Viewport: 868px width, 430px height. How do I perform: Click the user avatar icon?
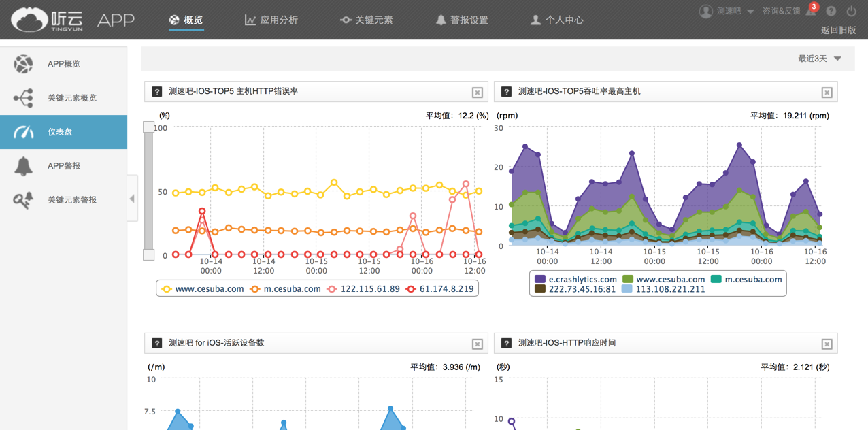pos(706,11)
